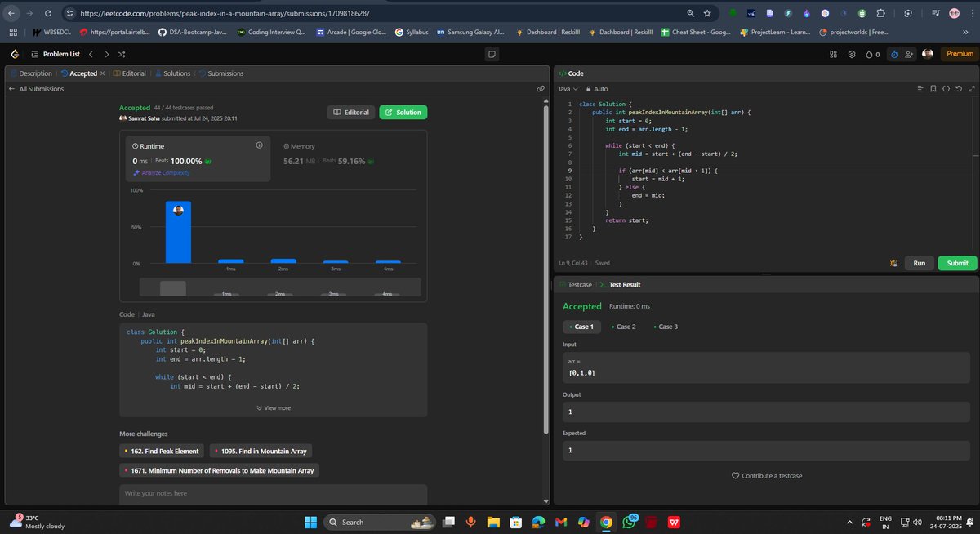This screenshot has width=980, height=534.
Task: Open LeetCode settings gear icon
Action: tap(851, 54)
